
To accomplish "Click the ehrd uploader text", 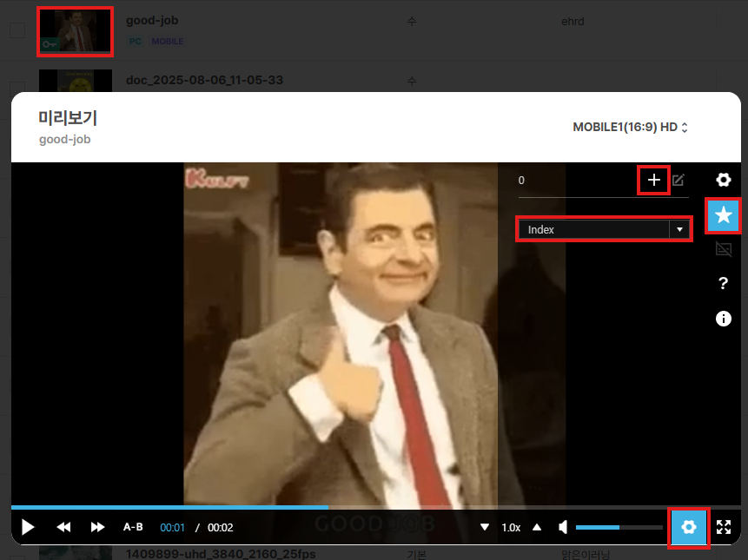I will [573, 22].
